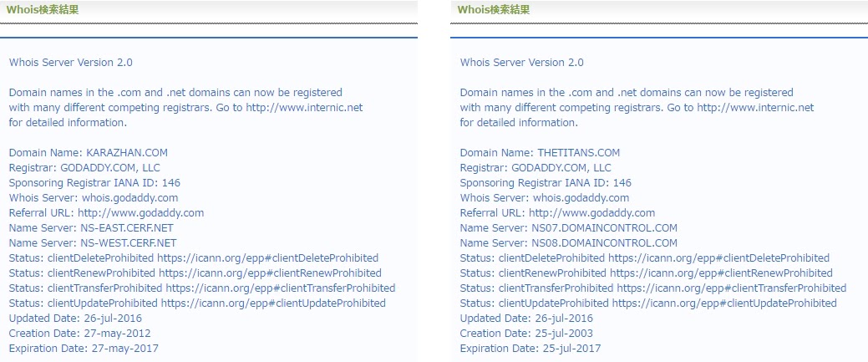
Task: Click Referral URL godaddy.com line, THETITANS panel
Action: 557,213
